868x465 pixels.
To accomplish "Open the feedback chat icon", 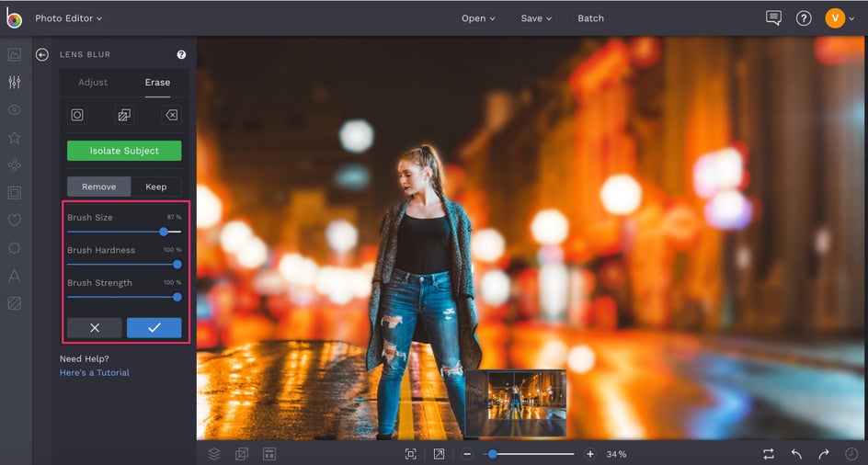I will (773, 17).
